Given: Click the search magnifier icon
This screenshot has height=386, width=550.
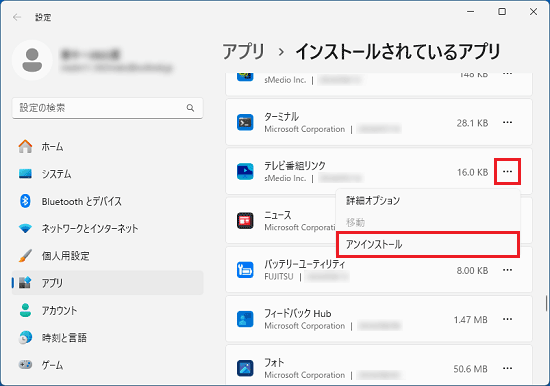Looking at the screenshot, I should click(190, 108).
